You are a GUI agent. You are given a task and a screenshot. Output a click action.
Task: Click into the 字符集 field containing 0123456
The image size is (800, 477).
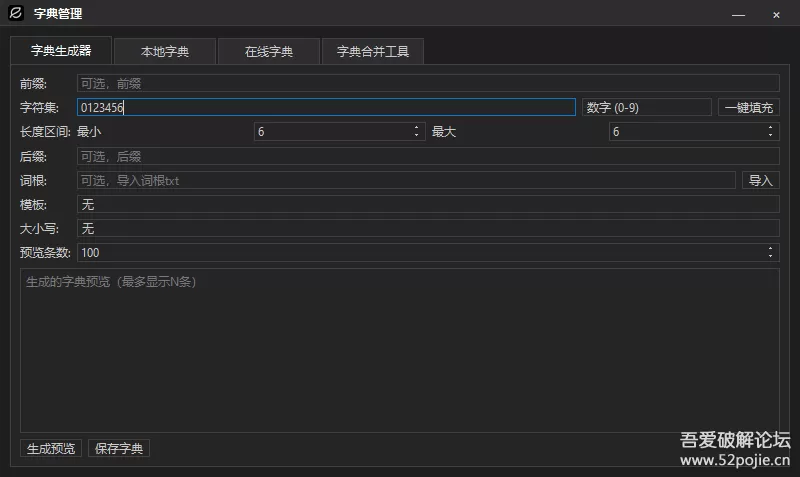pos(326,107)
